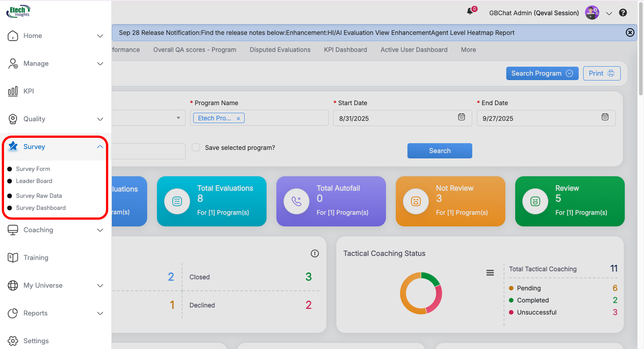644x349 pixels.
Task: Click the help question mark icon
Action: pyautogui.click(x=623, y=13)
